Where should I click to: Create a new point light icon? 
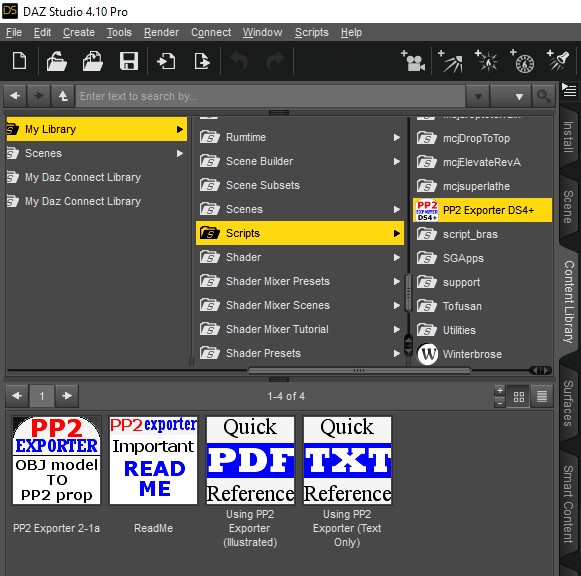(x=487, y=61)
